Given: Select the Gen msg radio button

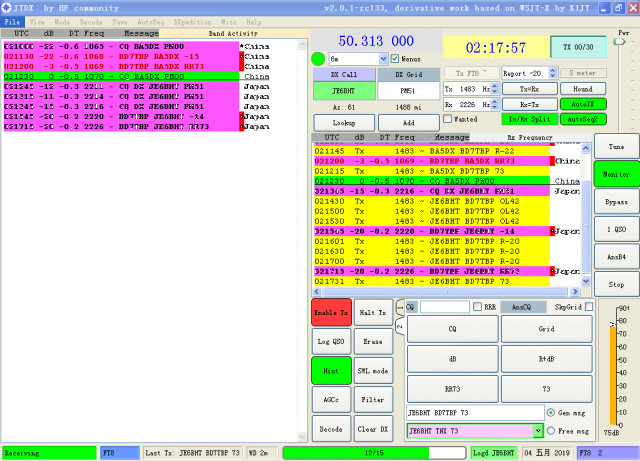Looking at the screenshot, I should [551, 412].
